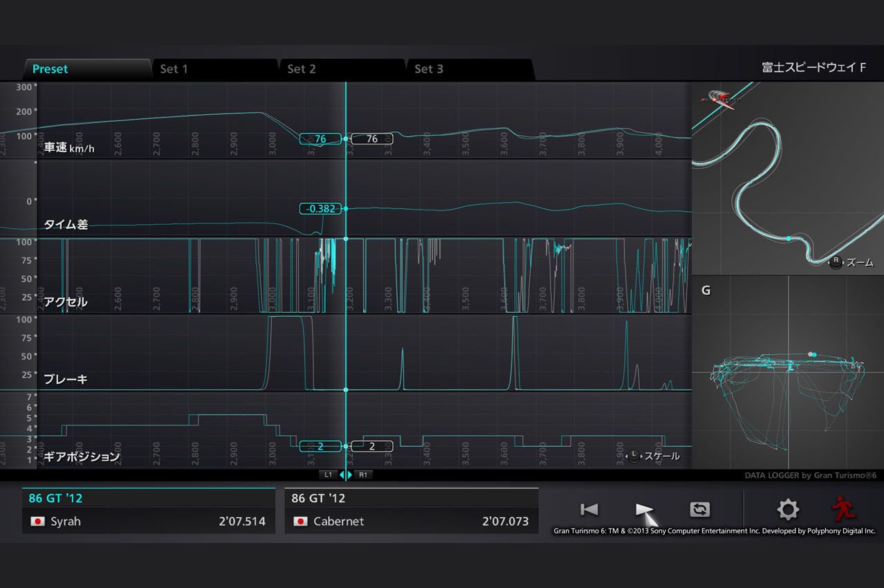Image resolution: width=884 pixels, height=588 pixels.
Task: Select the Set 2 tab
Action: pos(302,69)
